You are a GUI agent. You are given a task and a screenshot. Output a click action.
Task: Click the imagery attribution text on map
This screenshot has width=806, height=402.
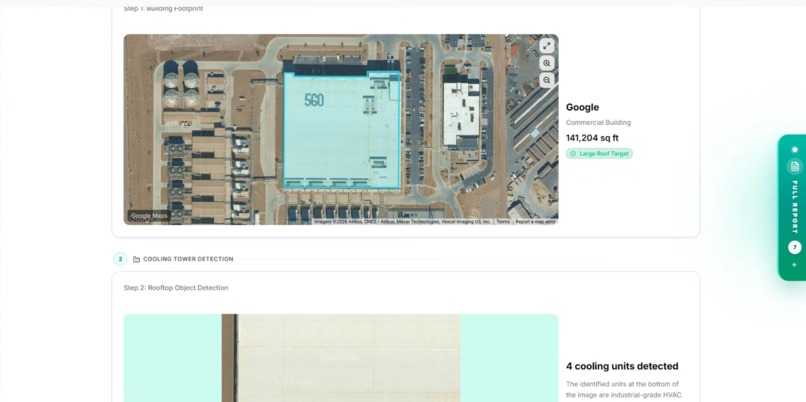(x=402, y=222)
